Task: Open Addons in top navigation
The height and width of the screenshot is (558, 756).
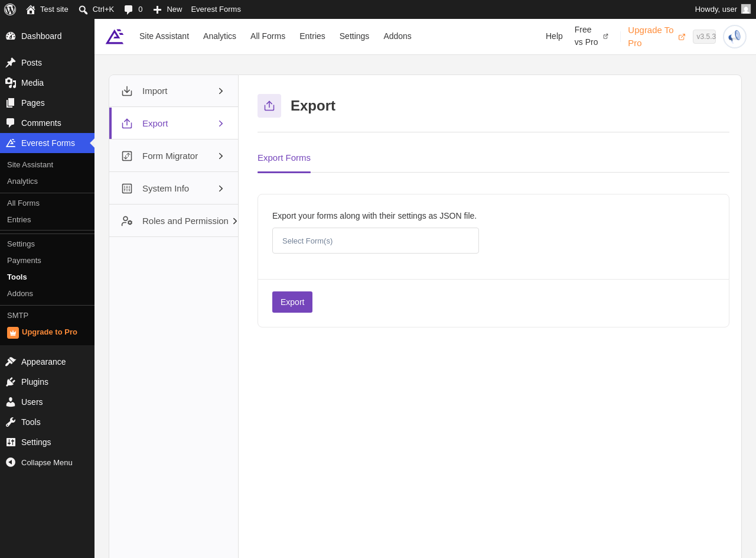Action: pyautogui.click(x=397, y=36)
